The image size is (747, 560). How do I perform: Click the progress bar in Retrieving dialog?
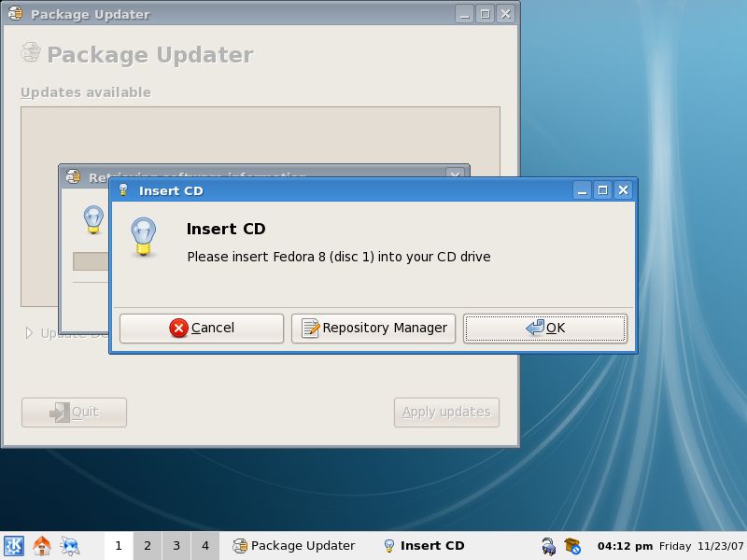click(91, 261)
